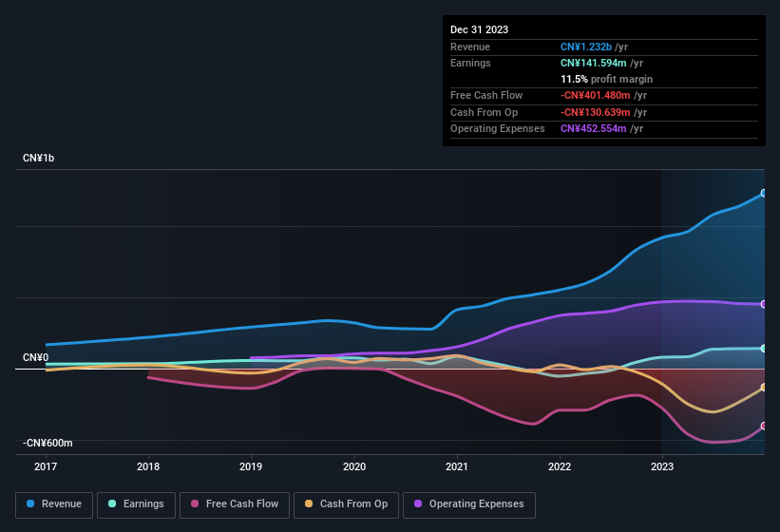Click the 2022 x-axis label

point(560,466)
